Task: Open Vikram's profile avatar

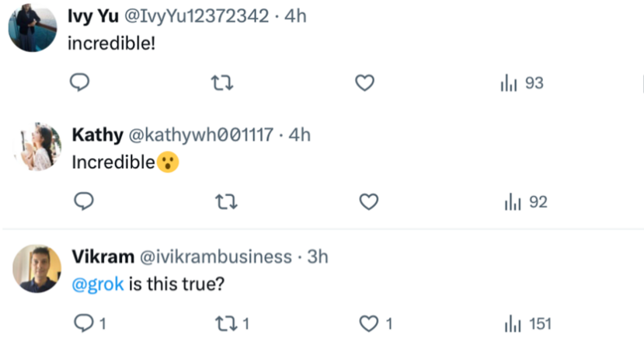Action: click(37, 268)
